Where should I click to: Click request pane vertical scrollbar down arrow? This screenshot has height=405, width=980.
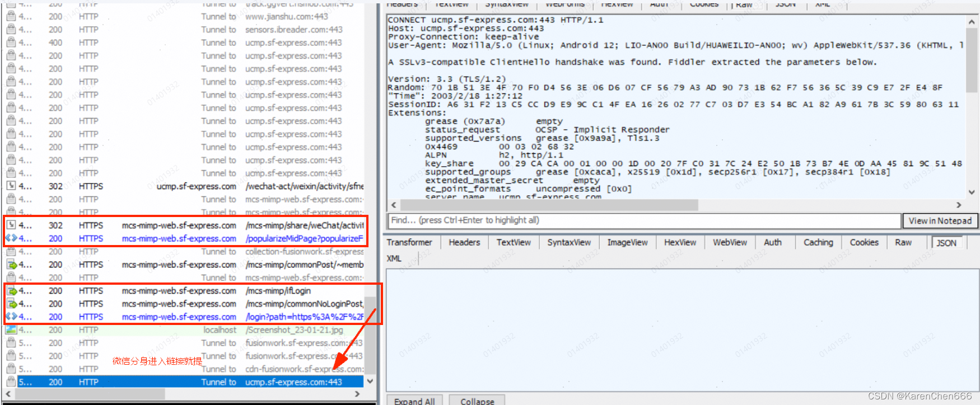pos(972,192)
